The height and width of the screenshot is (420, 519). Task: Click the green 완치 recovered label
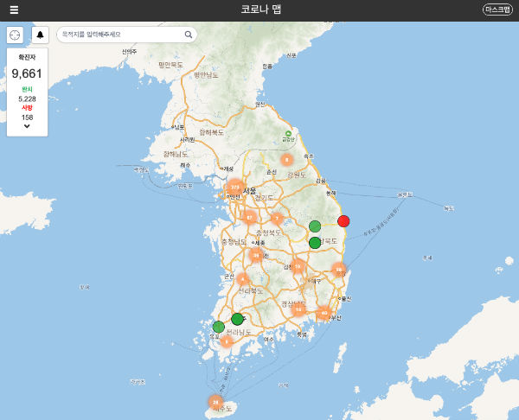[27, 89]
